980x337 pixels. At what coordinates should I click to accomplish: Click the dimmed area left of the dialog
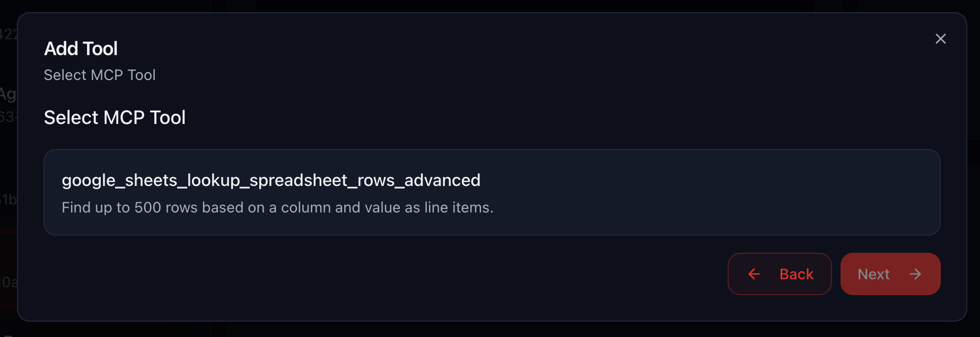(x=8, y=159)
